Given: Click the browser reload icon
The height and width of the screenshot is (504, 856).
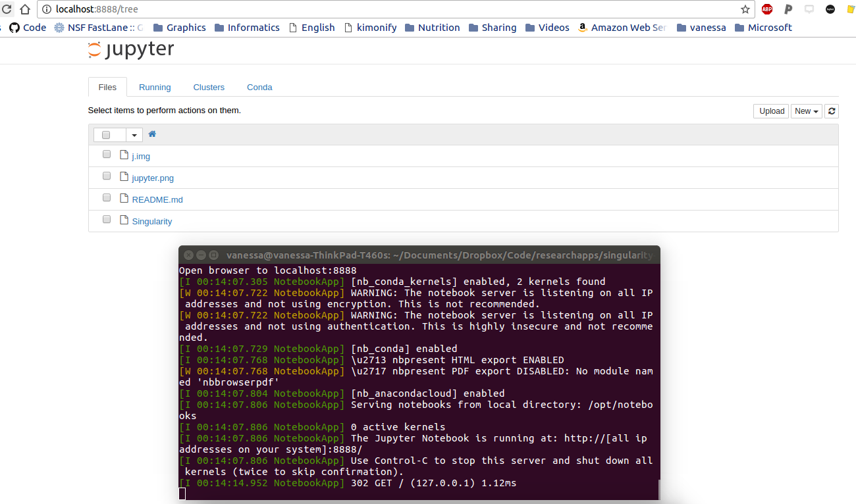Looking at the screenshot, I should (x=6, y=9).
